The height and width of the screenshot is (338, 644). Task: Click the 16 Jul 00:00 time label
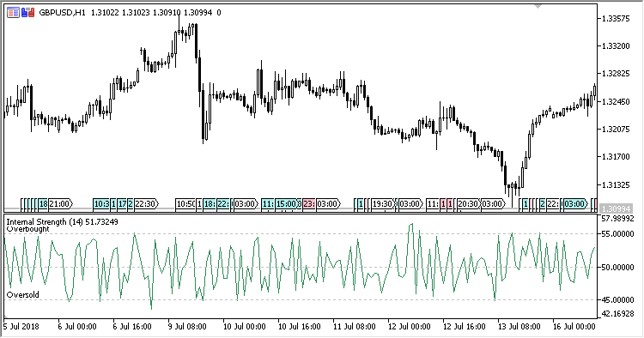(574, 327)
